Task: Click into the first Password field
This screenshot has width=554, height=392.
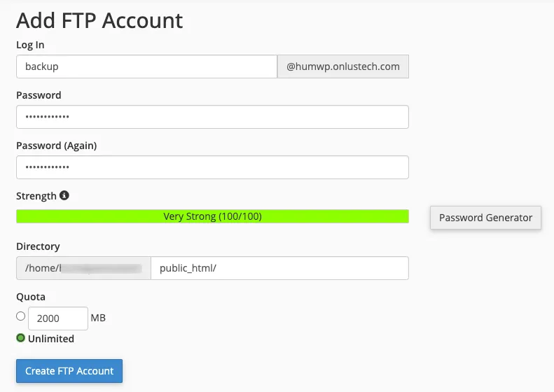Action: pos(212,117)
